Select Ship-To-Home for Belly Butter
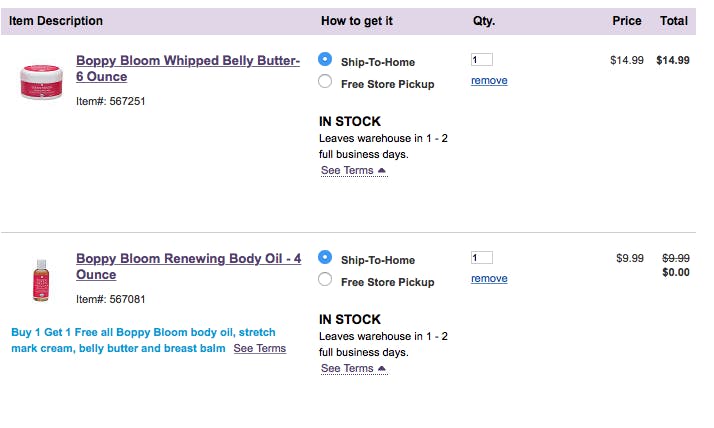The image size is (714, 428). pyautogui.click(x=325, y=59)
